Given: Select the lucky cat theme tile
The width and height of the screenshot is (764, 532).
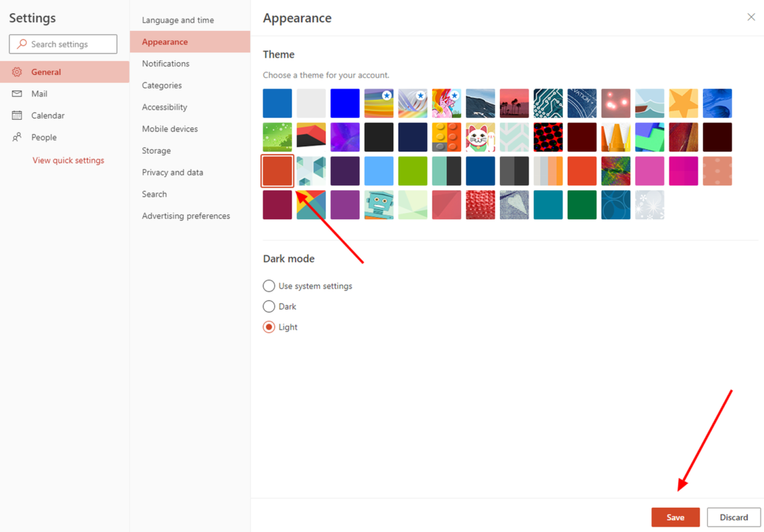Looking at the screenshot, I should point(481,137).
